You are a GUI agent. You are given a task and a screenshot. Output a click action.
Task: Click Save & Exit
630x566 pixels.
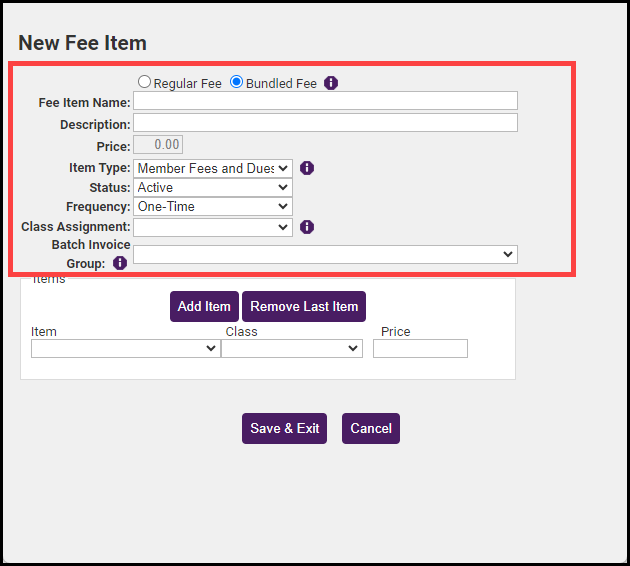point(284,428)
